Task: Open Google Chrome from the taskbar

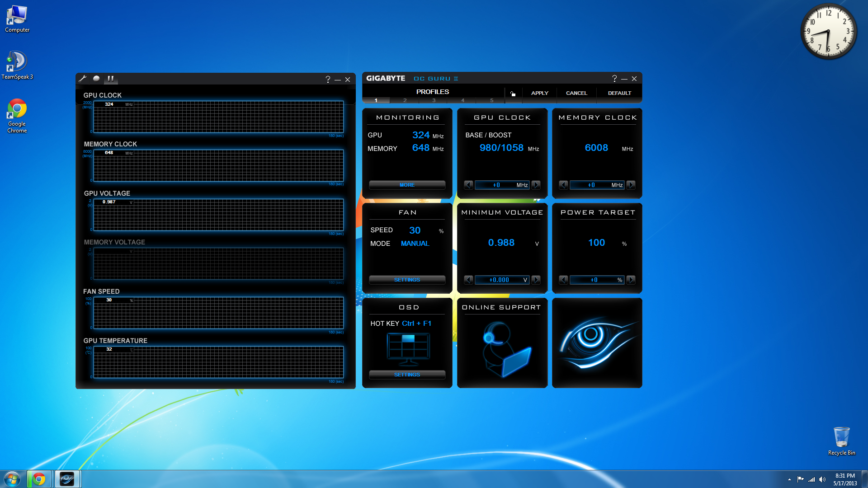Action: click(39, 479)
